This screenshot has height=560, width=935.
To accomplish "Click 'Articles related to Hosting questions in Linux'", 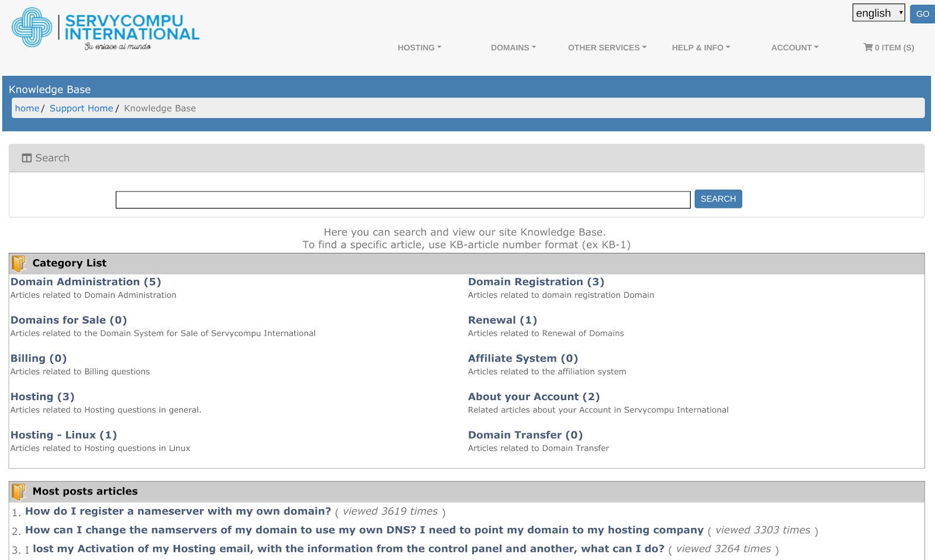I will (x=101, y=448).
